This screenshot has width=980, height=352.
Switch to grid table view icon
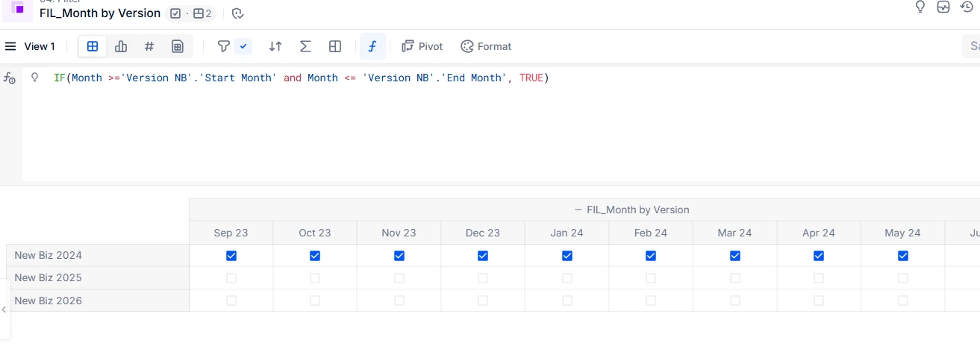tap(93, 46)
